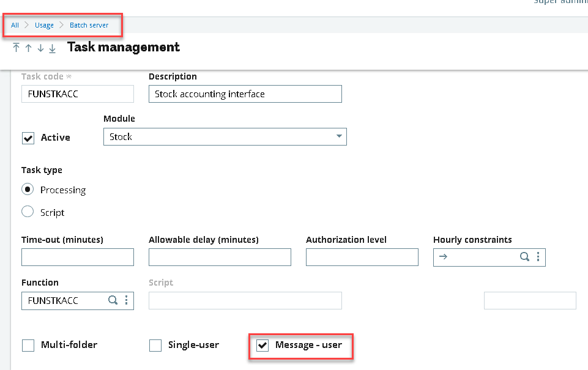
Task: Open the Batch server breadcrumb
Action: click(89, 25)
